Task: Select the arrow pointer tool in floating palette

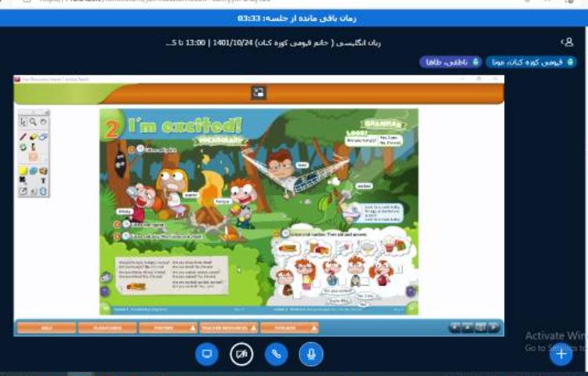Action: point(23,122)
